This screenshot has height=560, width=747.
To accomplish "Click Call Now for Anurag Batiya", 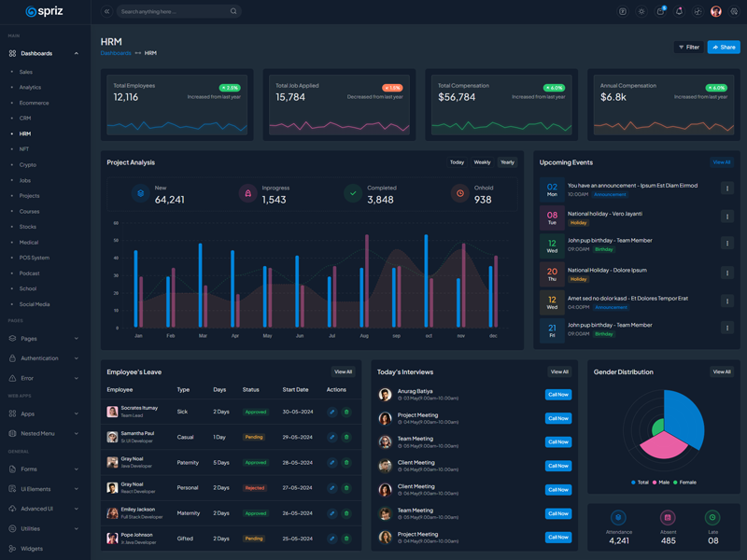I will [558, 395].
